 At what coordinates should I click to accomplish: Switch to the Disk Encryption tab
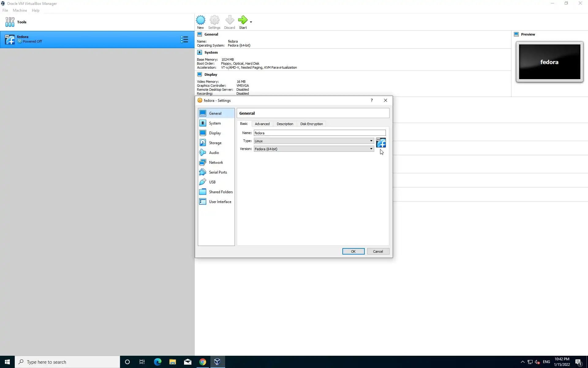coord(311,124)
